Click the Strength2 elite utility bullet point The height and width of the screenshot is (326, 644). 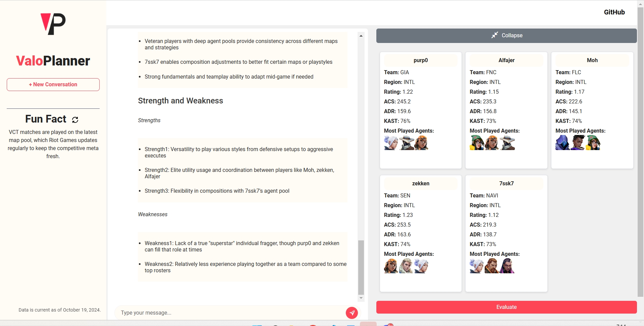[x=239, y=173]
